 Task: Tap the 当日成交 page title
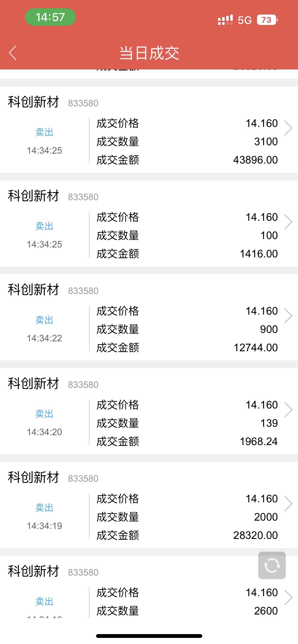[x=149, y=53]
